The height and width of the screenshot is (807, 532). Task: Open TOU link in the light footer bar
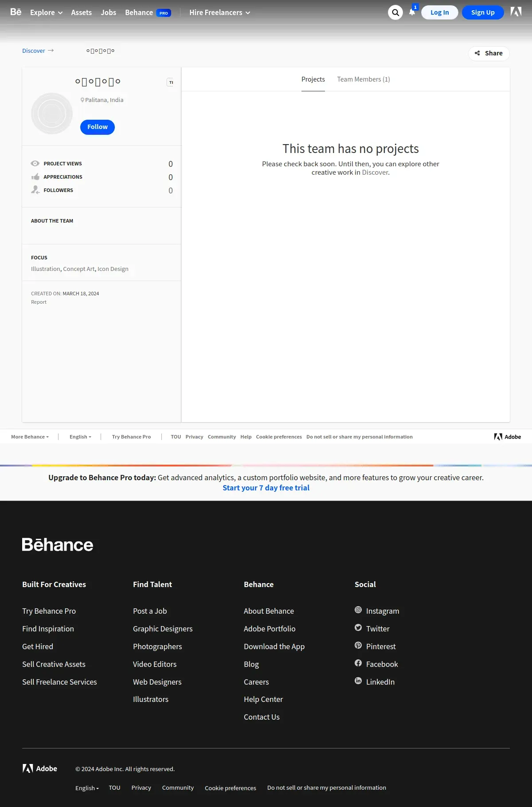[x=176, y=437]
